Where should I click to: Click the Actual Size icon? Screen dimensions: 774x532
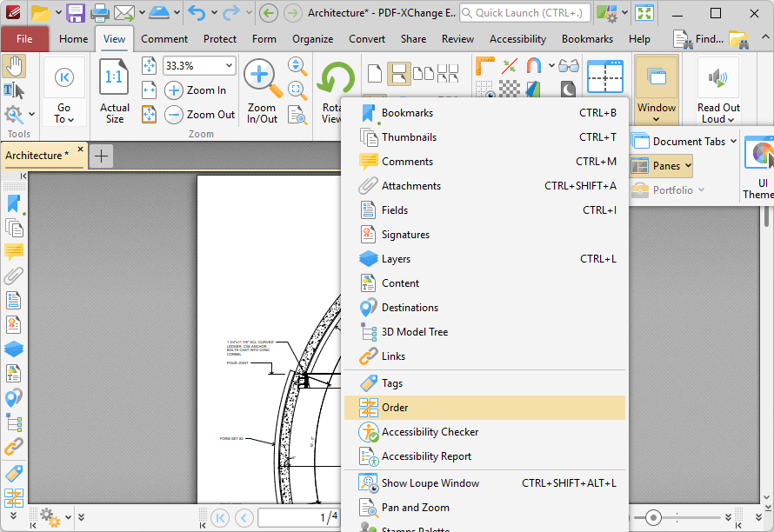tap(115, 78)
